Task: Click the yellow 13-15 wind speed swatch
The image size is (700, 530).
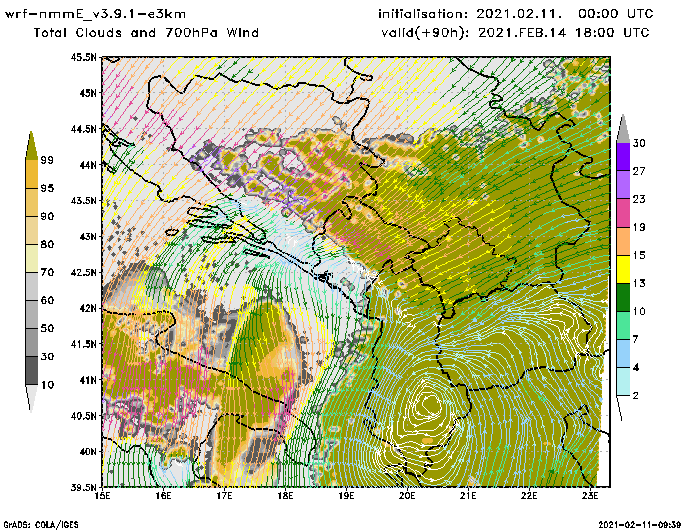Action: [x=623, y=269]
